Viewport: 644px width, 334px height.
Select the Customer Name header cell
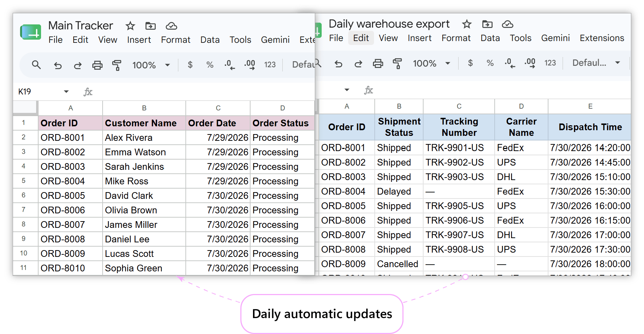144,123
